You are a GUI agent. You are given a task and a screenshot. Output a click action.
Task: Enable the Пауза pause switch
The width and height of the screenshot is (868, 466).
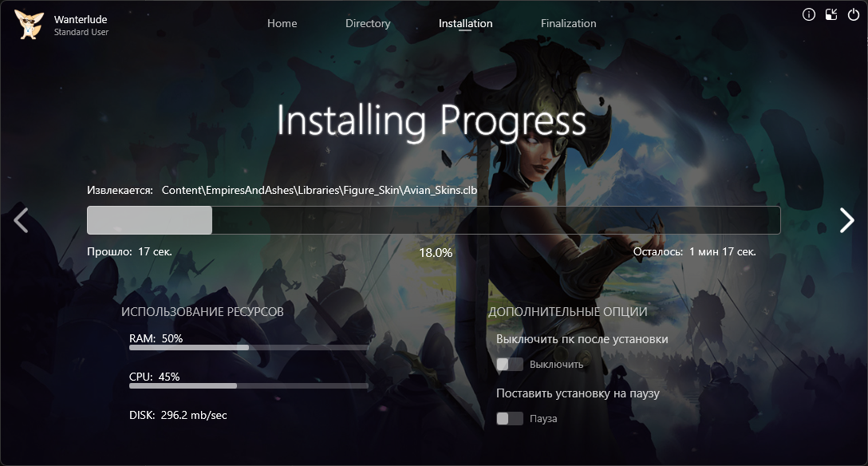coord(510,419)
